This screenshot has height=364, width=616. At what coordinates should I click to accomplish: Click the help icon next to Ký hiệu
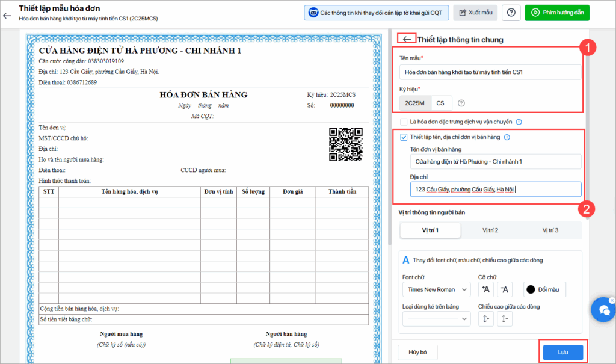(x=461, y=103)
